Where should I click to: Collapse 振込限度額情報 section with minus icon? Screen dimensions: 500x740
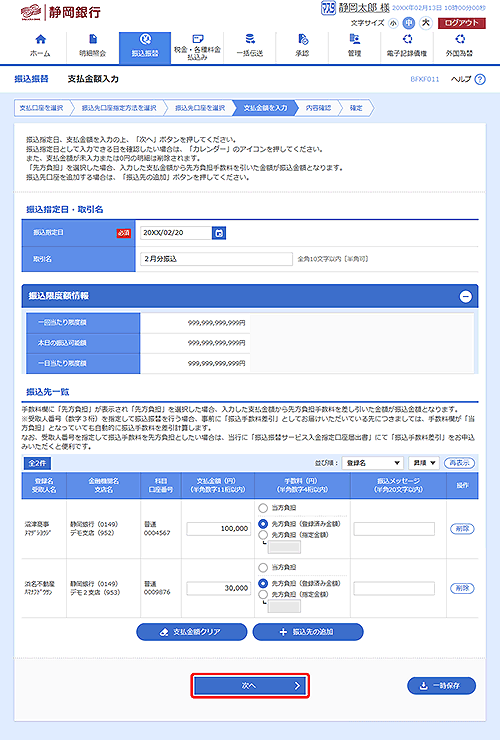tap(466, 296)
